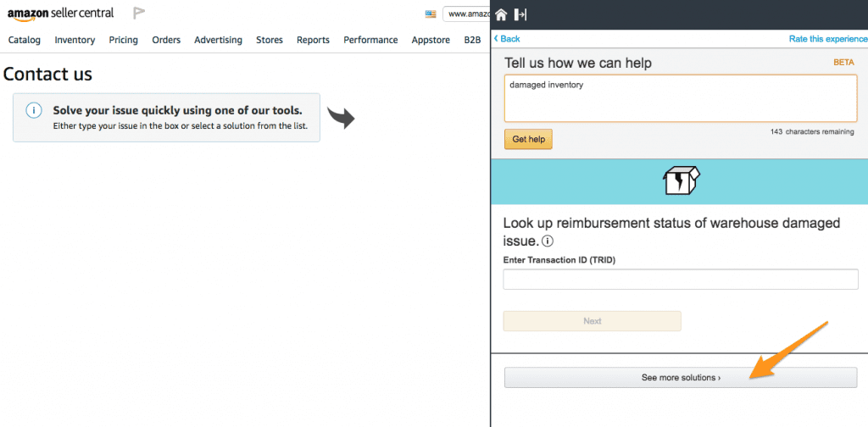Image resolution: width=868 pixels, height=427 pixels.
Task: Focus the Enter Transaction ID field
Action: click(681, 280)
